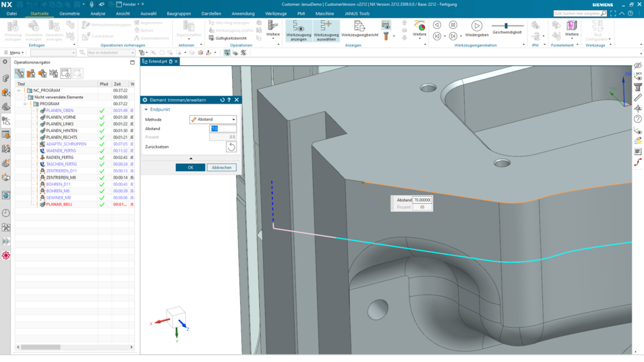This screenshot has width=644, height=362.
Task: Open the clock history icon in left sidebar
Action: tap(6, 213)
